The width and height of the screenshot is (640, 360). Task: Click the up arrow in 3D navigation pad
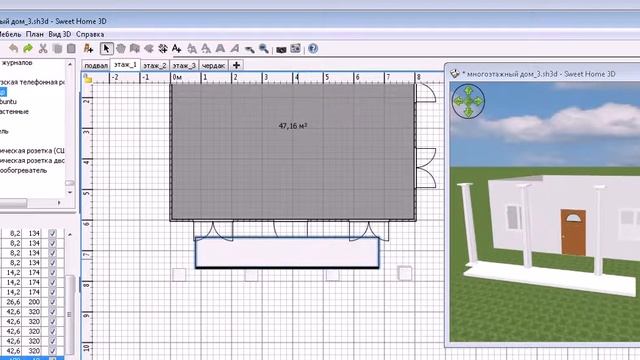(469, 90)
